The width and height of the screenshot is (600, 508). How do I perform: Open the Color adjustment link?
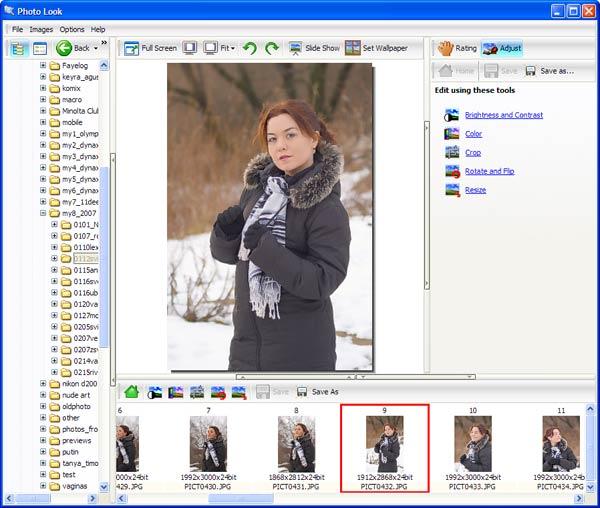[x=473, y=134]
